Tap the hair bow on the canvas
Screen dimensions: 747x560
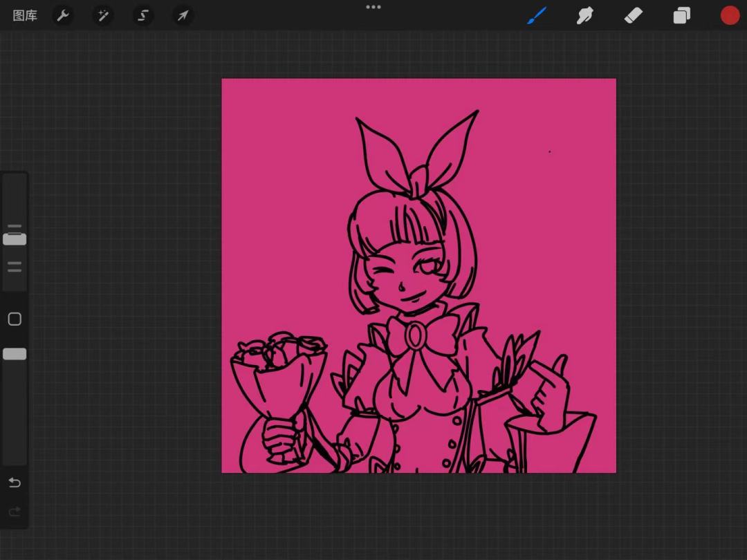click(415, 159)
